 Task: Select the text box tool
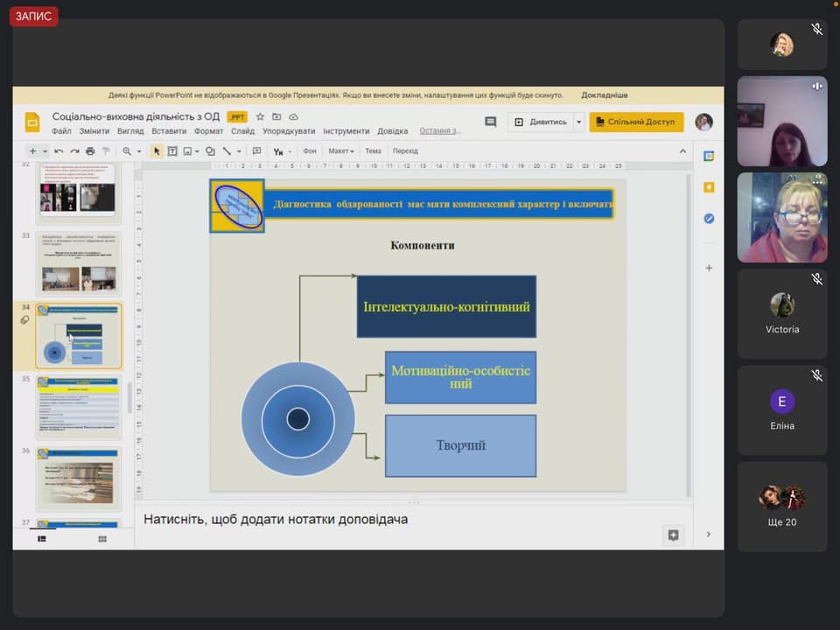point(172,151)
